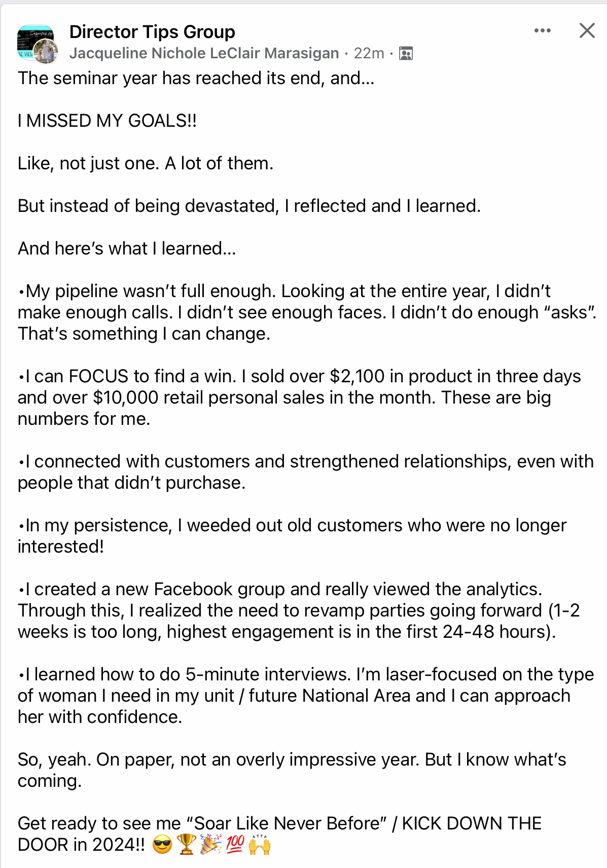Click the "I can FOCUS to find a win" paragraph
The width and height of the screenshot is (607, 868).
click(x=299, y=397)
